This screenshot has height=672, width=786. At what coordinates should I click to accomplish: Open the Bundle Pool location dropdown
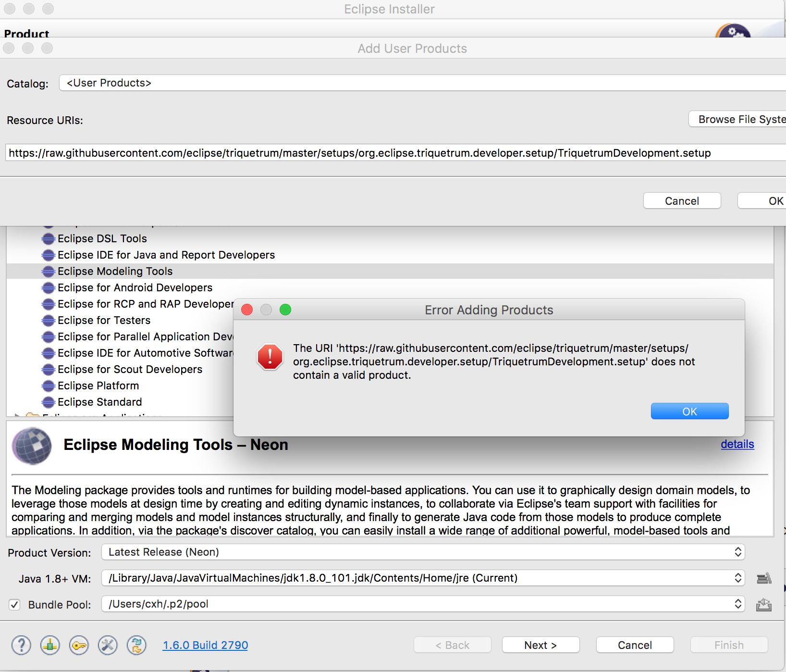pos(423,604)
